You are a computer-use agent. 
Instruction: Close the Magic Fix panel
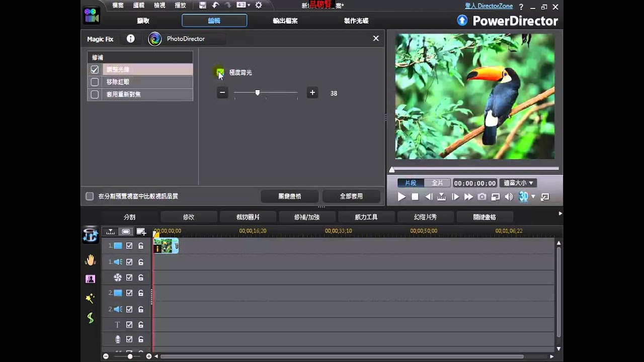pos(376,38)
